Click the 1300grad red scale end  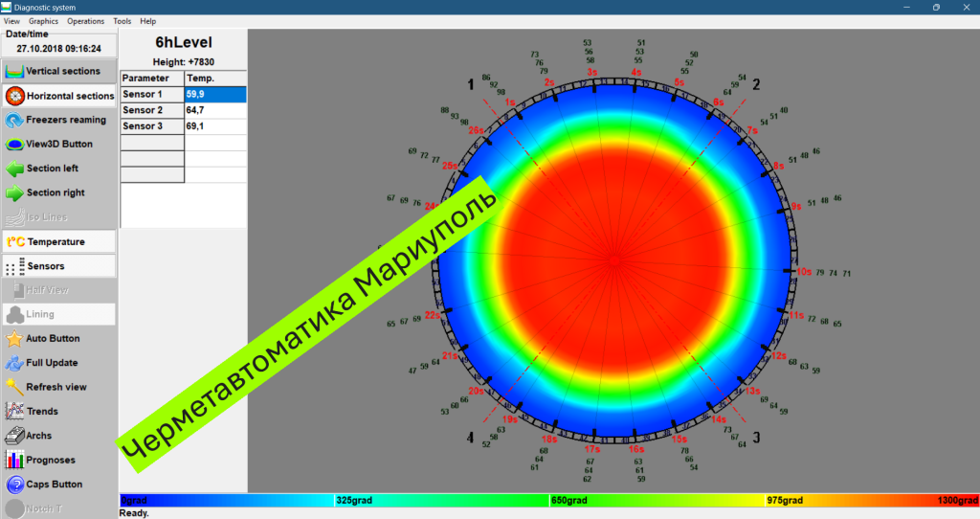point(957,500)
